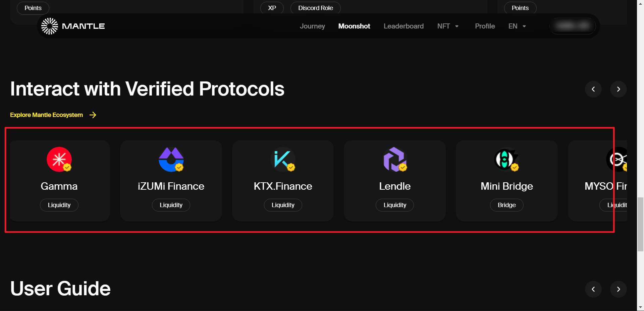Open the Gamma protocol icon
The image size is (644, 311).
click(59, 160)
